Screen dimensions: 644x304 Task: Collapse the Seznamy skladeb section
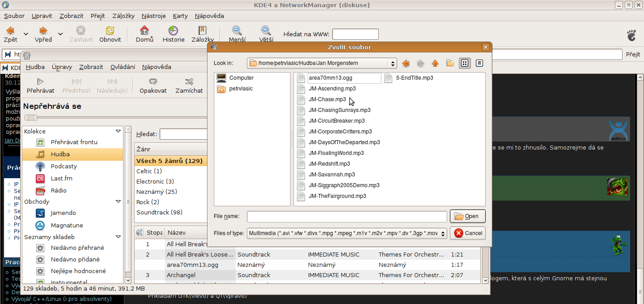(x=118, y=237)
